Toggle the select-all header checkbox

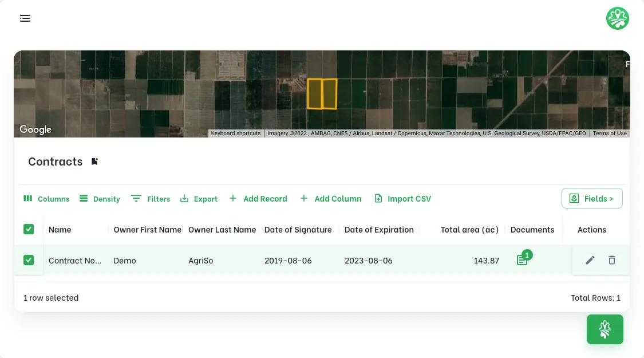pos(29,229)
